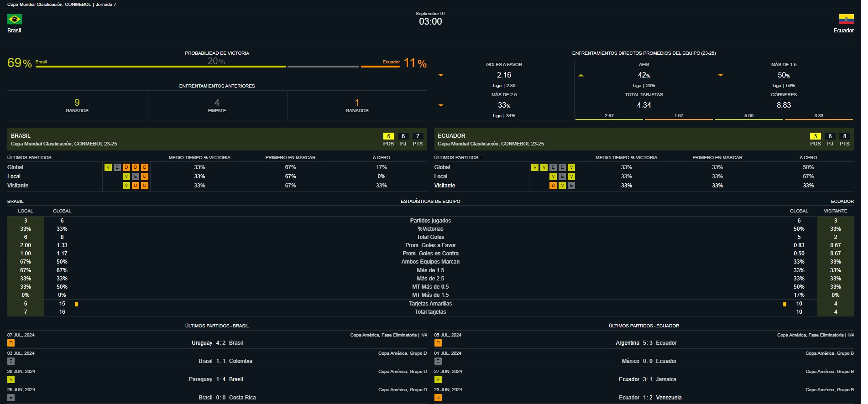Click the down arrow beside Goles a Favor
868x404 pixels.
coord(441,75)
